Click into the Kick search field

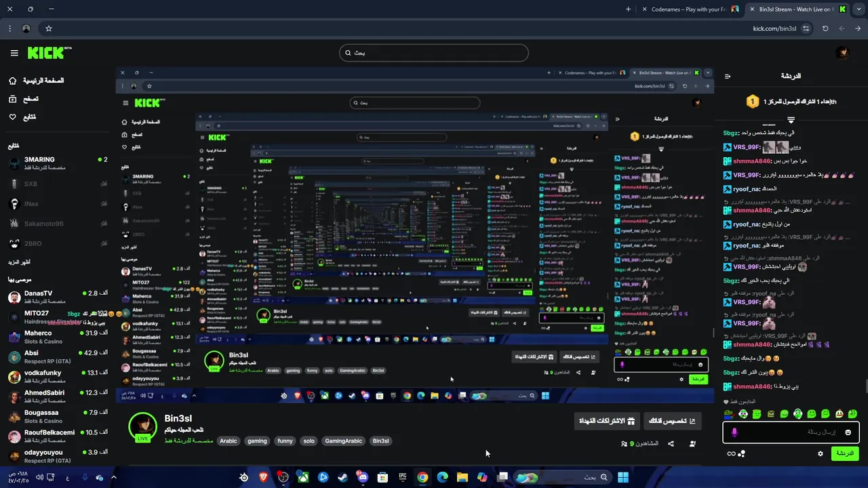tap(434, 53)
